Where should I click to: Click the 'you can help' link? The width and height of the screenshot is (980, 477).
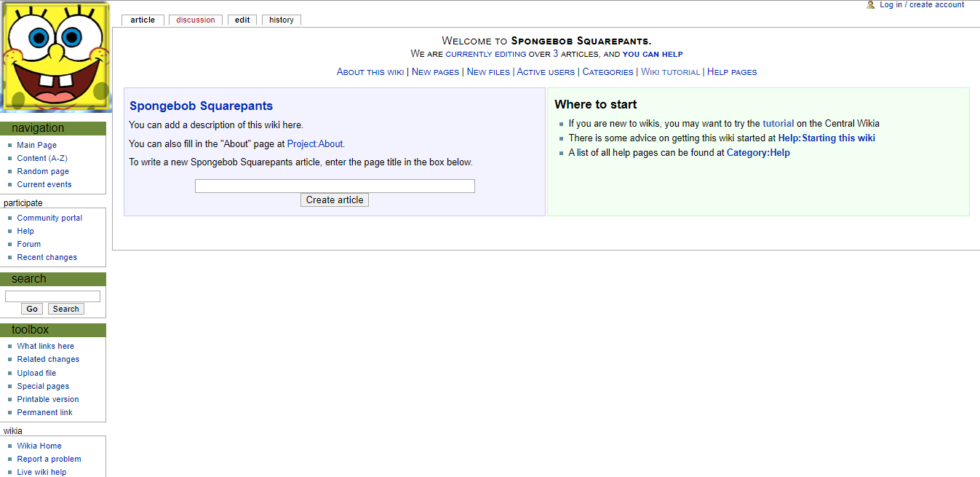pos(653,54)
